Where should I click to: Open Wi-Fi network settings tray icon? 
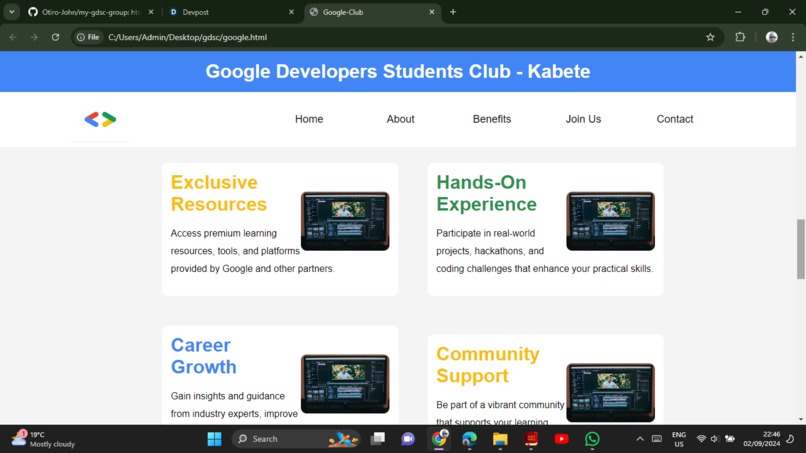[701, 439]
